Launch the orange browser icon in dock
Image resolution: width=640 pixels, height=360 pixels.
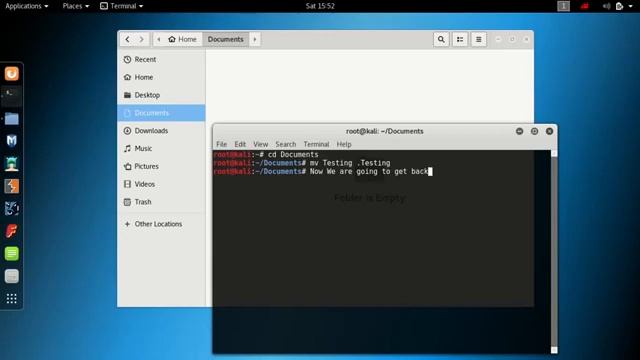pyautogui.click(x=12, y=74)
